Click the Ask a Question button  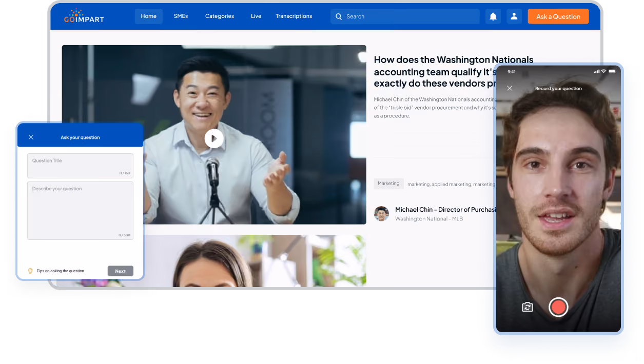coord(558,16)
